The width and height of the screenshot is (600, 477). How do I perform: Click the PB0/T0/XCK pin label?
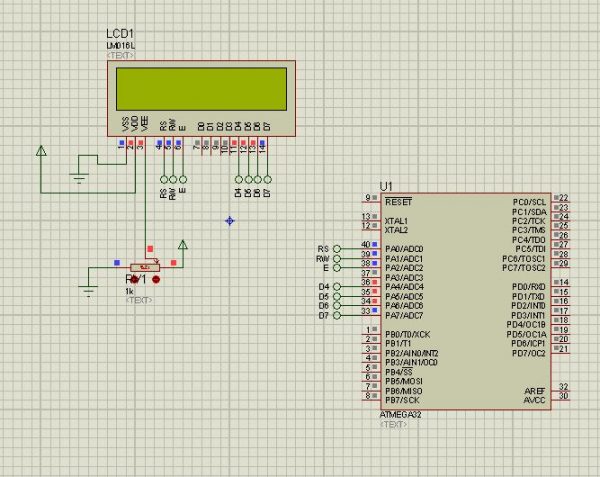click(x=408, y=334)
